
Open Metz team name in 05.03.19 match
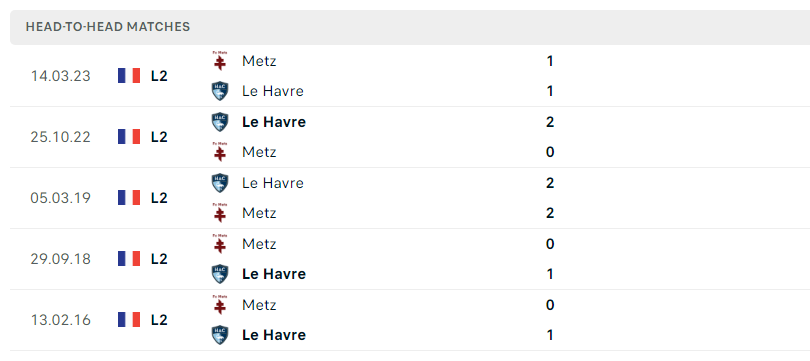[x=259, y=213]
